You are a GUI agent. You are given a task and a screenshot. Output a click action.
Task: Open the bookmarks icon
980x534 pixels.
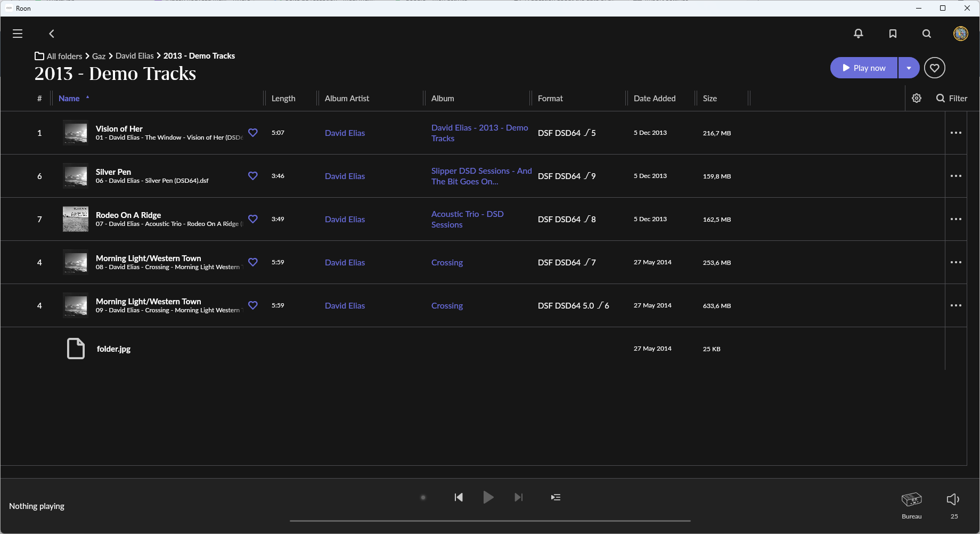(x=893, y=34)
